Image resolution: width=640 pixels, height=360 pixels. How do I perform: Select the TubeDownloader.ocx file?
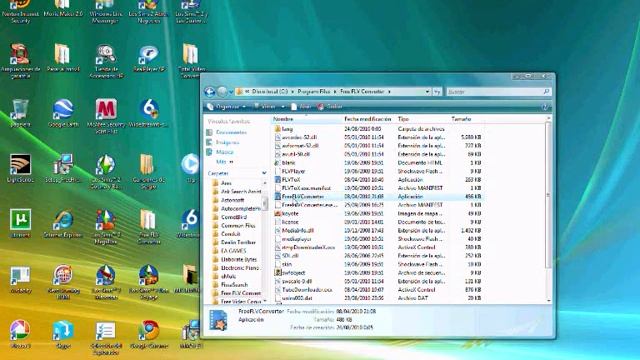[307, 290]
